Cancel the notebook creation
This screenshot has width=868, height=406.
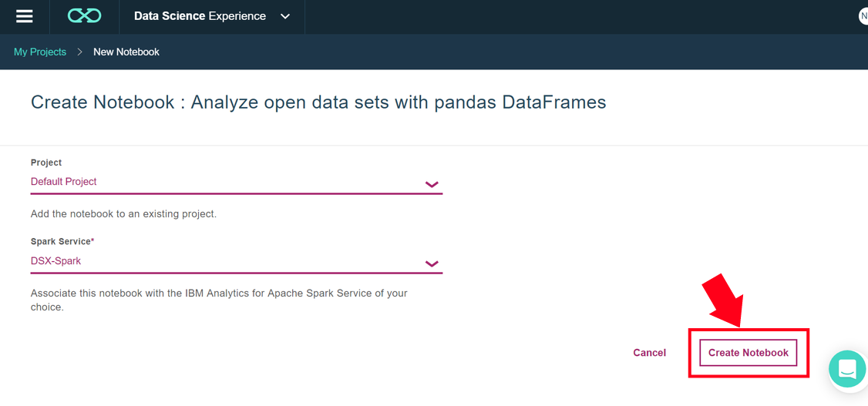pyautogui.click(x=649, y=353)
